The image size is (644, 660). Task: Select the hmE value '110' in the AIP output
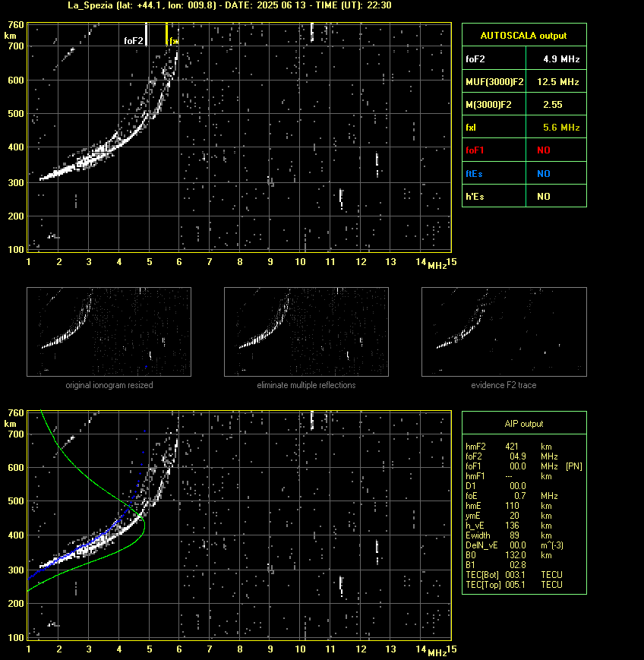tap(512, 506)
